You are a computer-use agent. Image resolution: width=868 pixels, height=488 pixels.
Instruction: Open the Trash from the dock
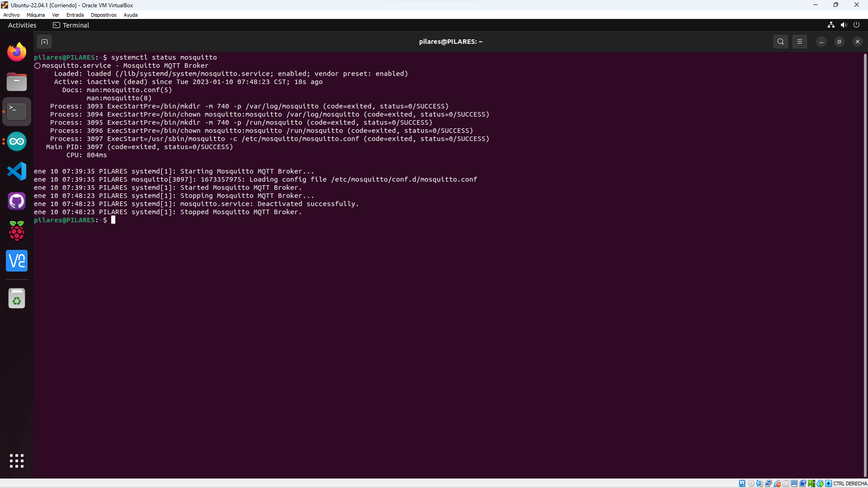(x=17, y=298)
